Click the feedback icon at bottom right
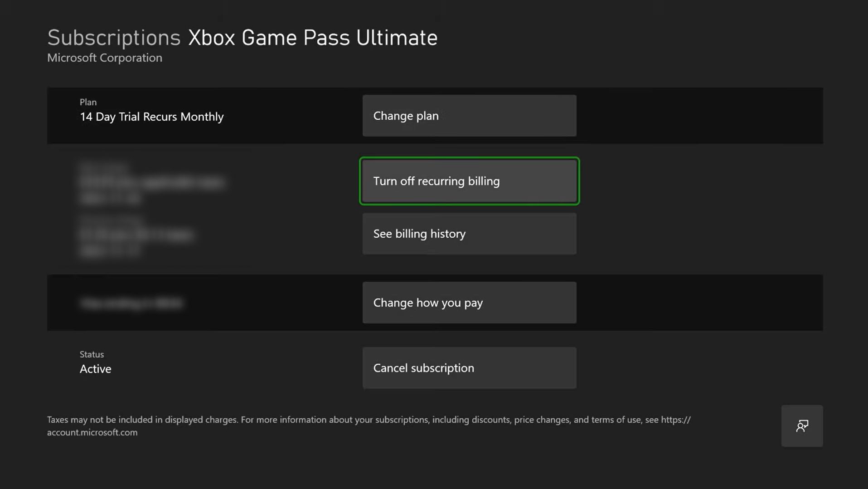 (x=801, y=425)
